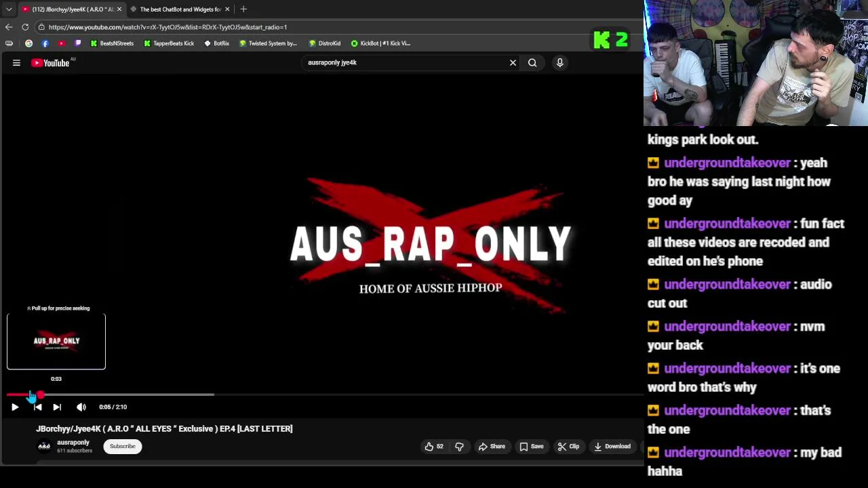The height and width of the screenshot is (488, 868).
Task: Click the seek preview thumbnail
Action: (x=56, y=342)
